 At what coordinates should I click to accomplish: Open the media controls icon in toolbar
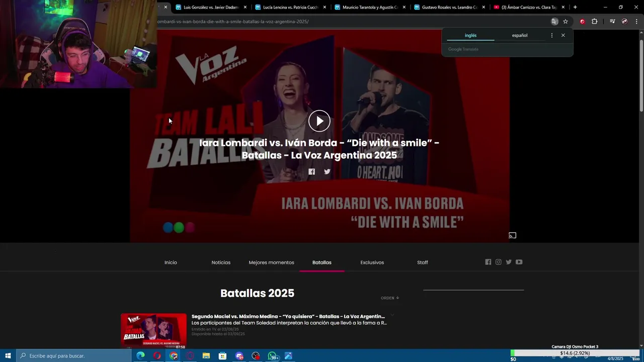point(612,22)
